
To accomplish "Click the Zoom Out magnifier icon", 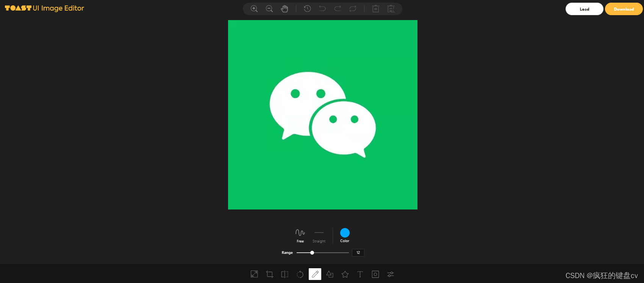I will (269, 9).
